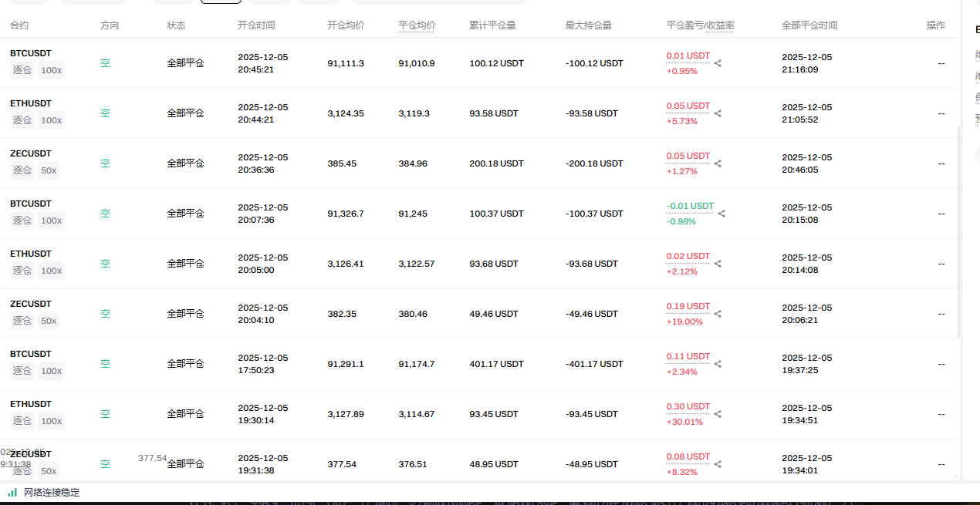Click the 逐仓 margin mode label on BTCUSDT
The width and height of the screenshot is (980, 505).
(x=22, y=69)
